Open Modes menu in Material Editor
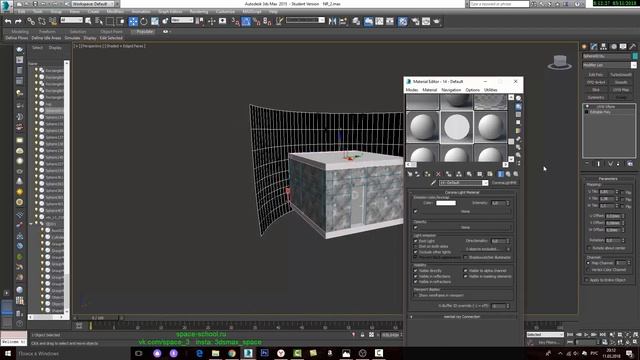 [x=411, y=90]
